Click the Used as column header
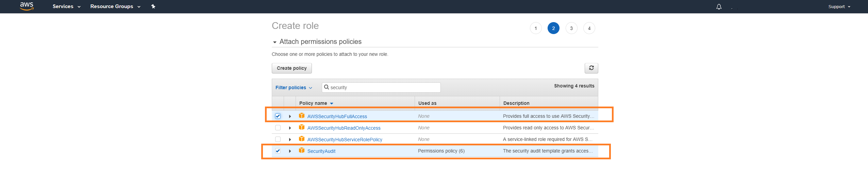This screenshot has height=176, width=868. 427,103
